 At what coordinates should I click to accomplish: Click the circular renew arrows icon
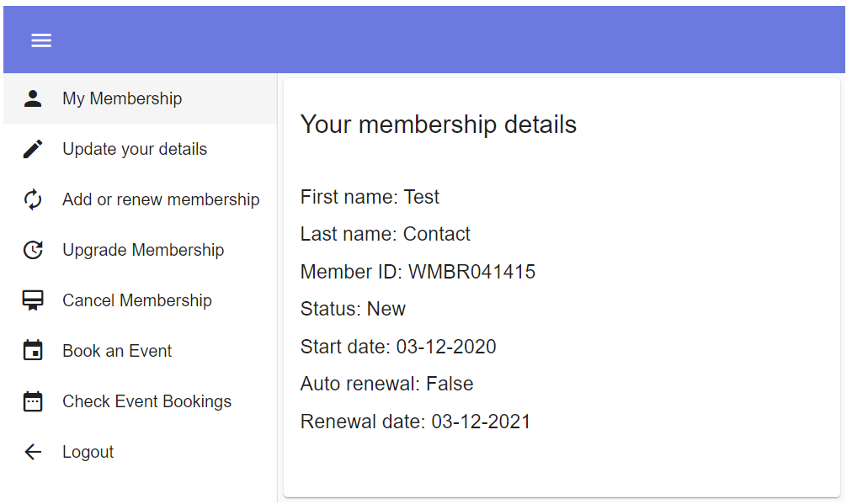(x=33, y=199)
